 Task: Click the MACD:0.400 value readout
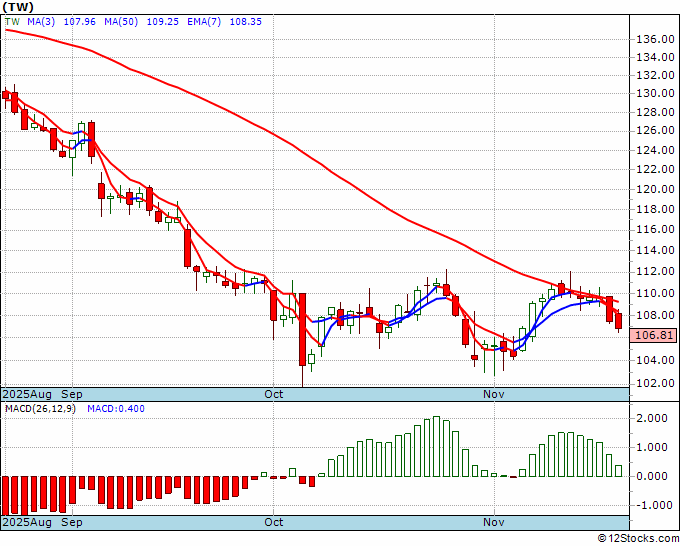click(116, 409)
